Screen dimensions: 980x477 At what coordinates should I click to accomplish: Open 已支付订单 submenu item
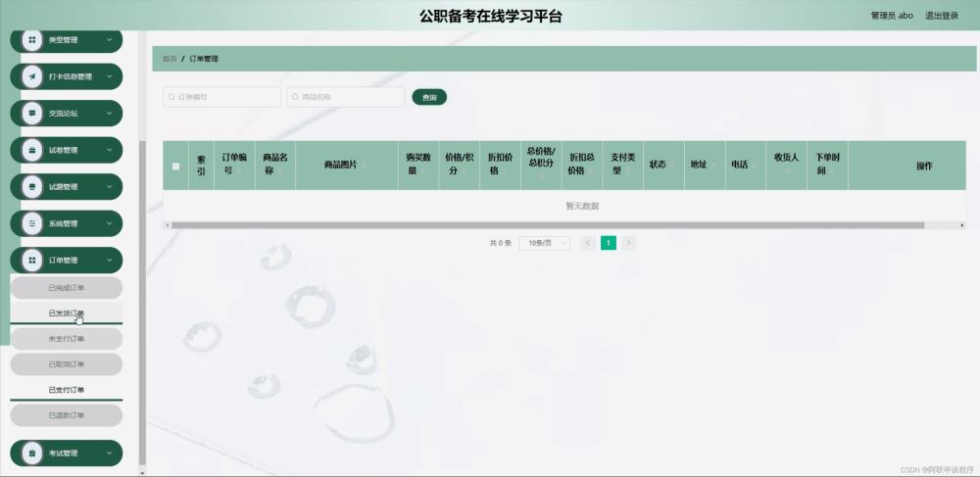click(67, 390)
